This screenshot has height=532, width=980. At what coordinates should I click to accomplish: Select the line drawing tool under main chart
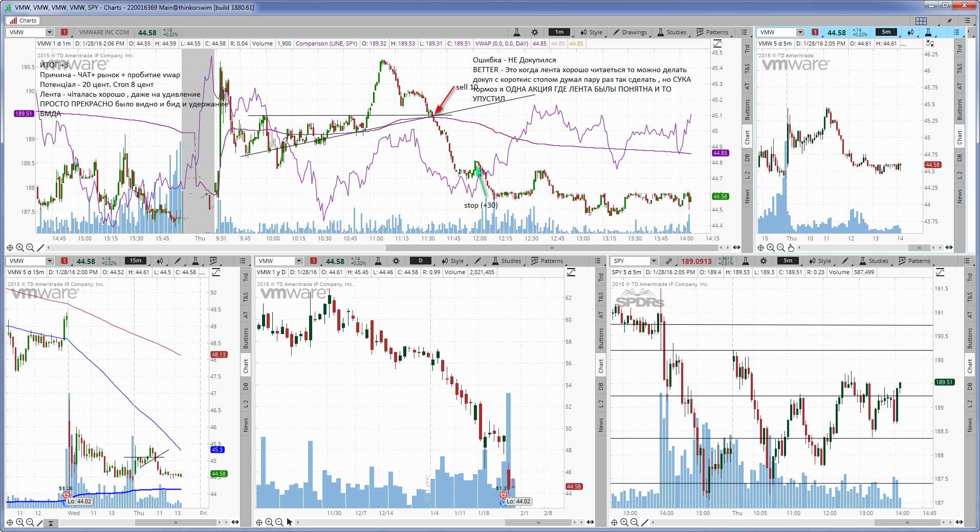(x=40, y=248)
